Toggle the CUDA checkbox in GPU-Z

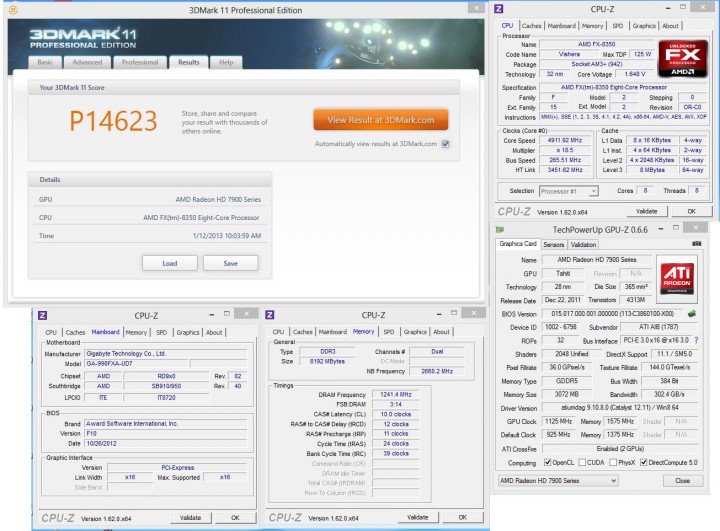[582, 463]
